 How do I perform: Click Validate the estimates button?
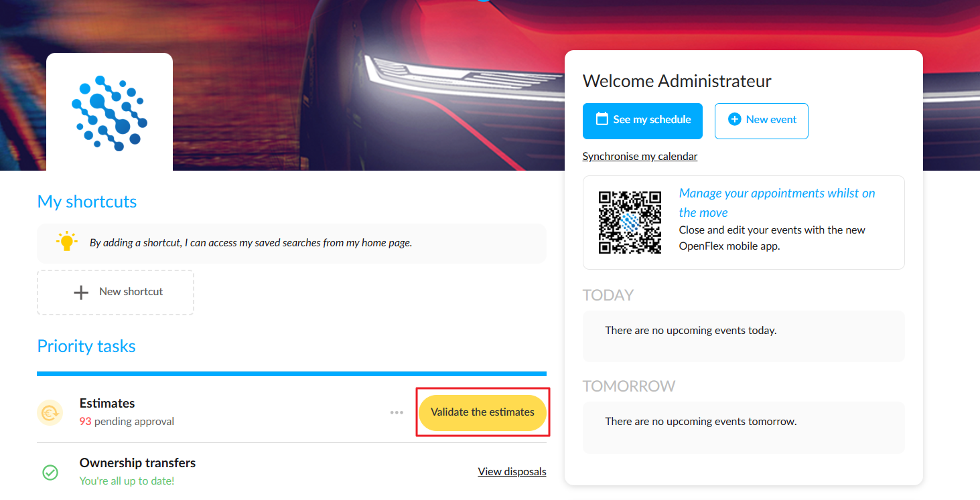(482, 412)
